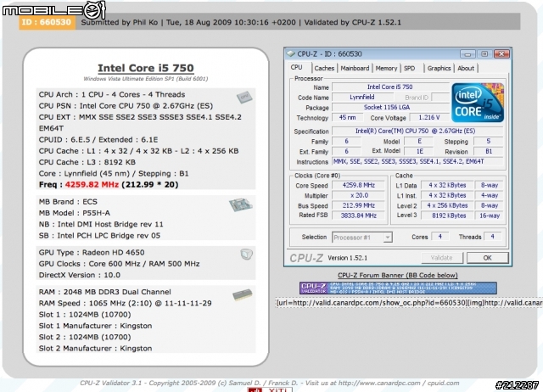Click the Core Speed value 4259.8 MHz
543x392 pixels.
tap(358, 185)
